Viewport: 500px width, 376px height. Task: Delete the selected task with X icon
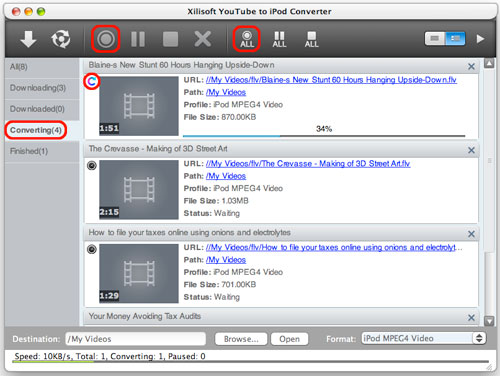203,39
